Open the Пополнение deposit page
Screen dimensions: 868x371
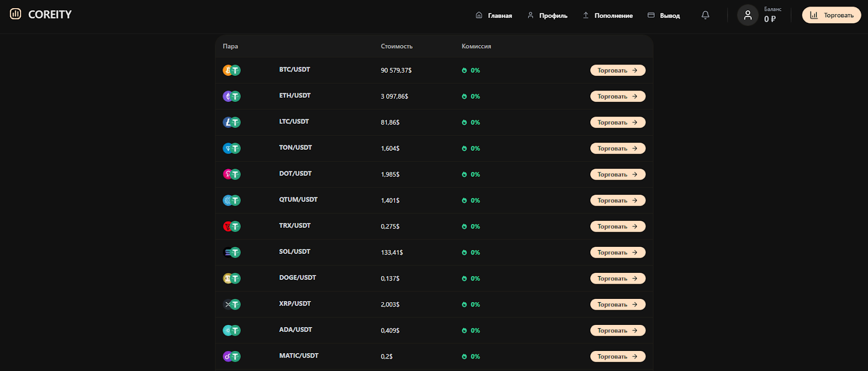pyautogui.click(x=608, y=16)
